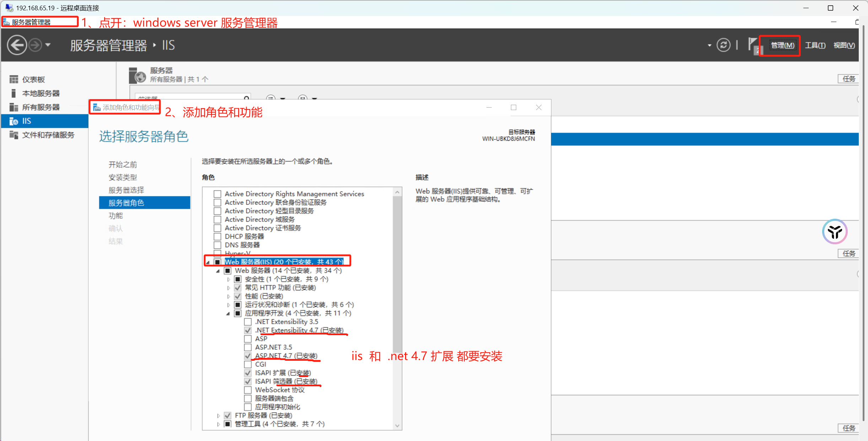Screen dimensions: 868x441
Task: Collapse the Web 服务器(IIS) tree node
Action: point(208,262)
